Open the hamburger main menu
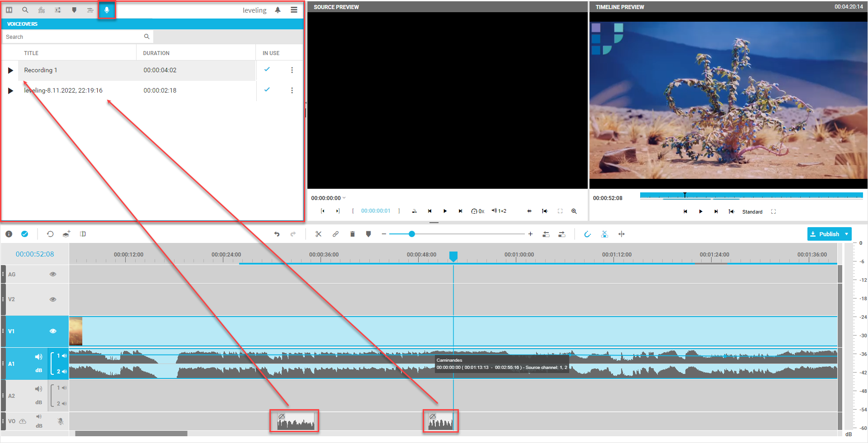 point(294,10)
